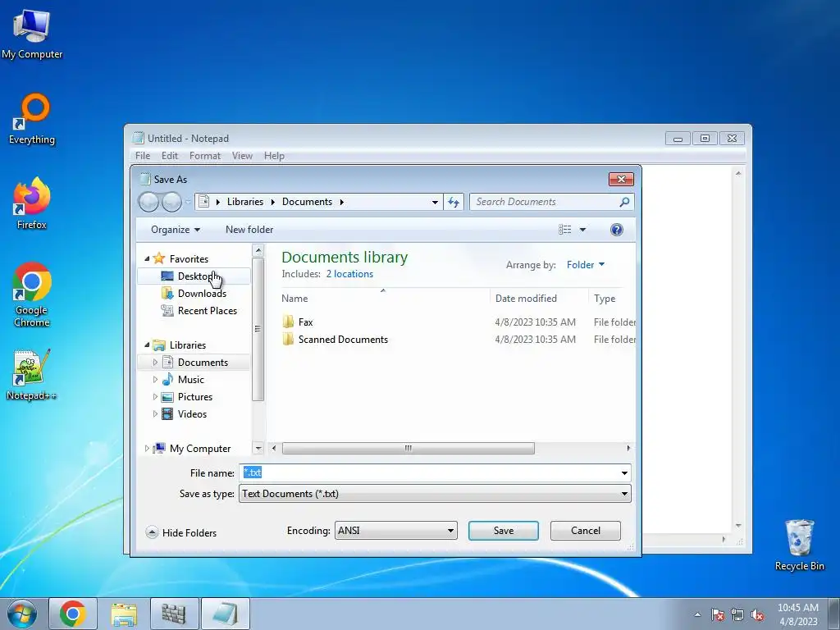The width and height of the screenshot is (840, 630).
Task: Click the change view icon
Action: (x=564, y=230)
